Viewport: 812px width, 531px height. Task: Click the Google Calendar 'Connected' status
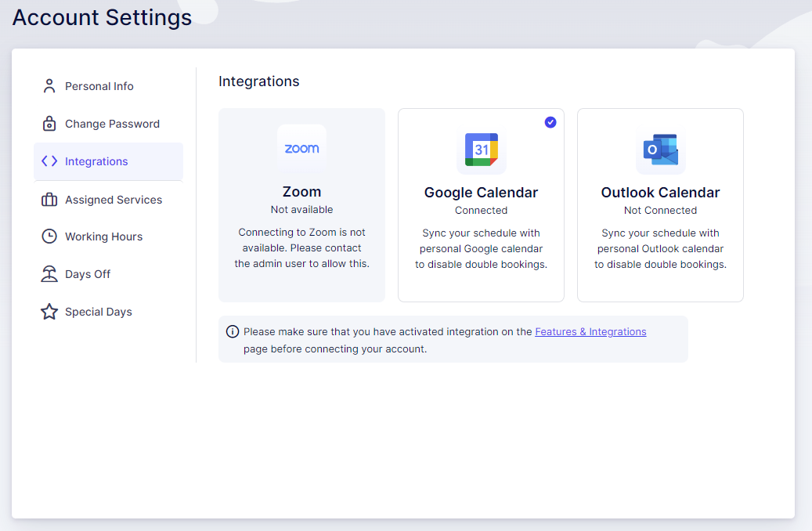click(481, 211)
